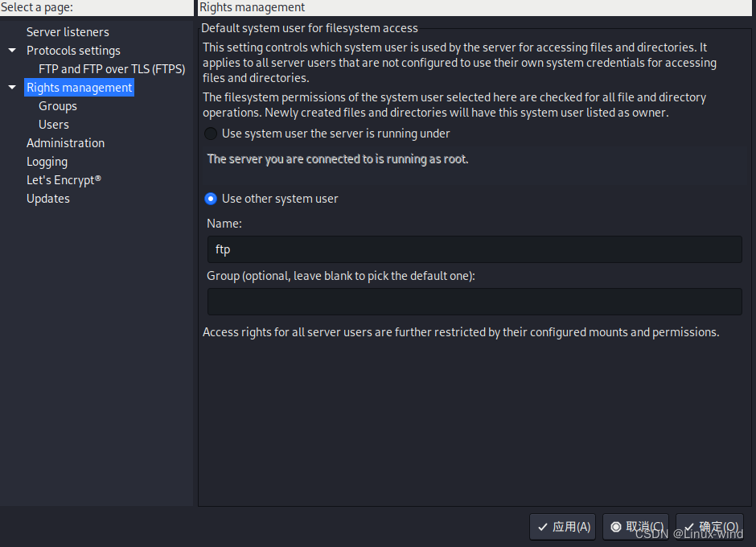Viewport: 756px width, 547px height.
Task: Open the Users page
Action: (x=53, y=124)
